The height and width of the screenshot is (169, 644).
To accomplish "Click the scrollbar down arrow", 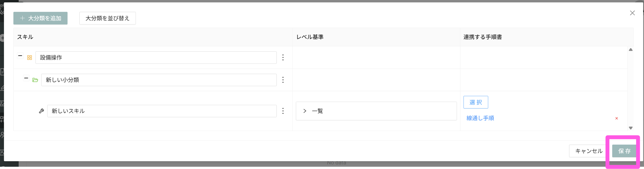I will [x=630, y=128].
